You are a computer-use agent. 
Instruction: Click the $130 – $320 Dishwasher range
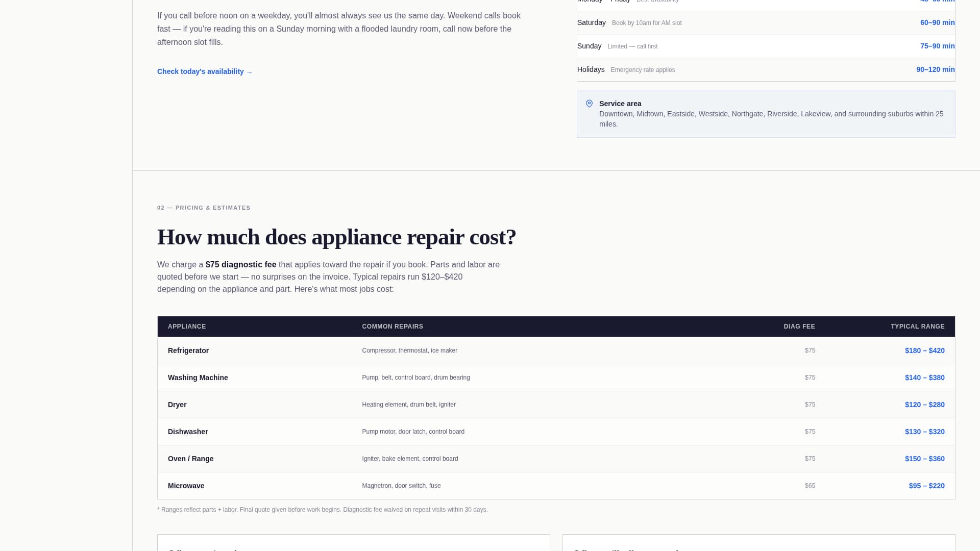click(924, 432)
